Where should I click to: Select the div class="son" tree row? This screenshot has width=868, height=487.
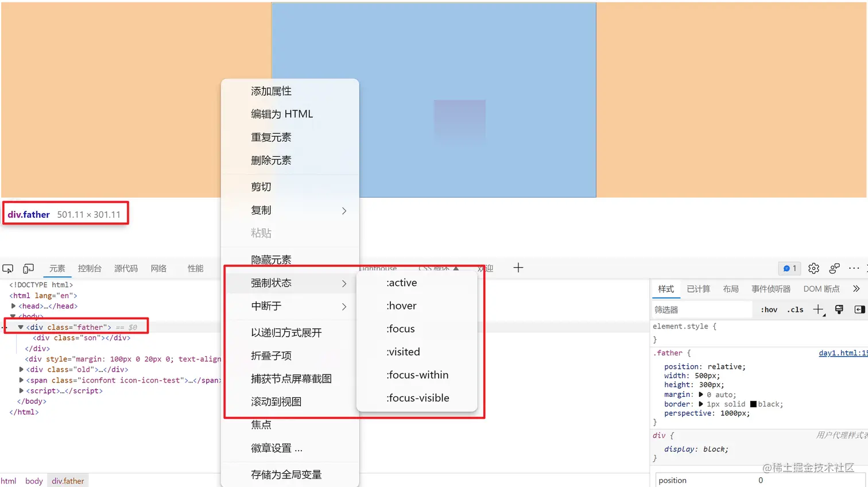[x=82, y=338]
